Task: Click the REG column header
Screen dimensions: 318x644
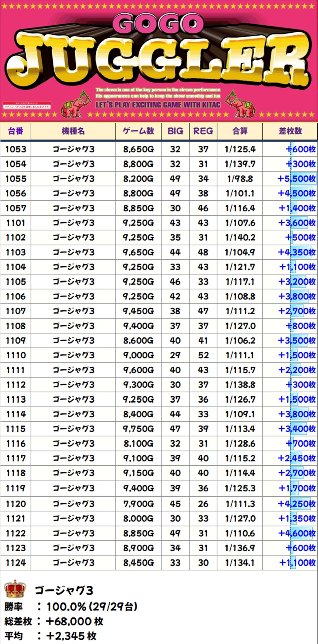Action: pyautogui.click(x=203, y=131)
